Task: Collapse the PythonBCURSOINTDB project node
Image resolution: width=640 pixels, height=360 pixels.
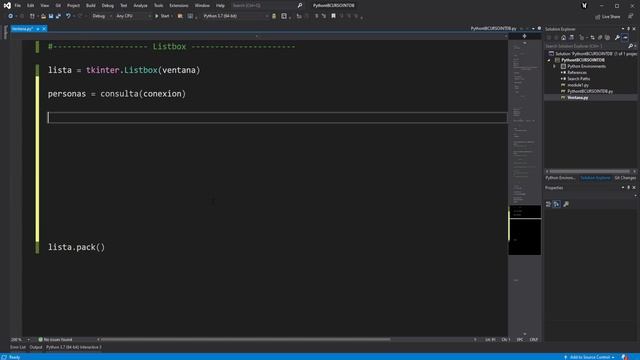Action: click(x=549, y=60)
